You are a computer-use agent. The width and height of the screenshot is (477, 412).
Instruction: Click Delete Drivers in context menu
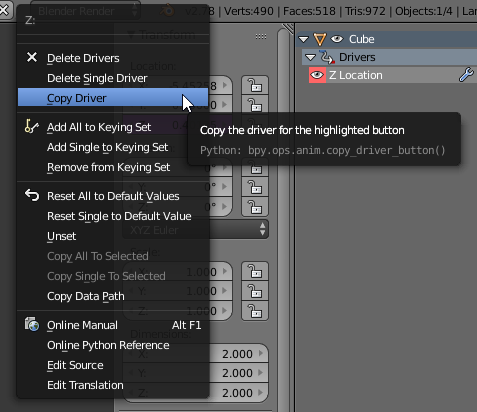point(113,58)
